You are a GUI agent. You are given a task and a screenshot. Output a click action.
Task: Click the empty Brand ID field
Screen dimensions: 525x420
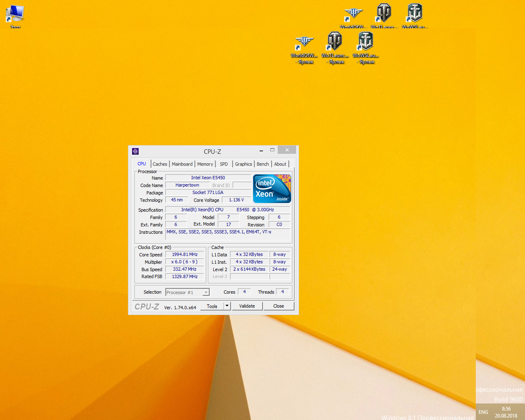(x=242, y=185)
